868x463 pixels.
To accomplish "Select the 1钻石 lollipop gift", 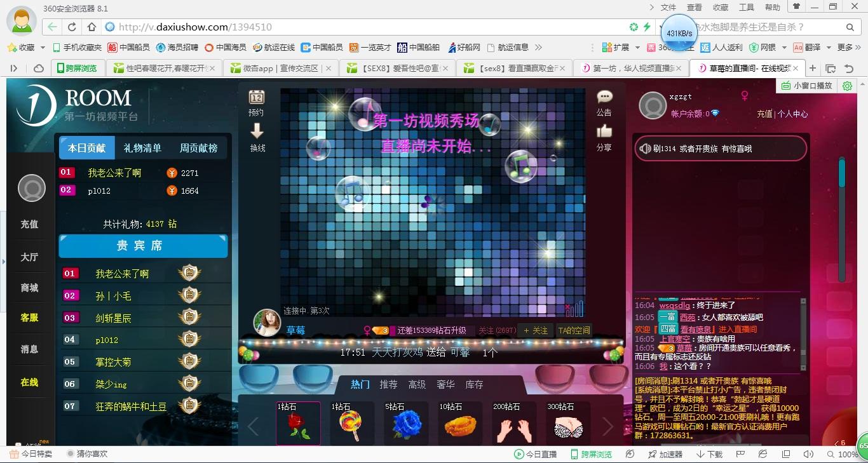I will pyautogui.click(x=351, y=424).
